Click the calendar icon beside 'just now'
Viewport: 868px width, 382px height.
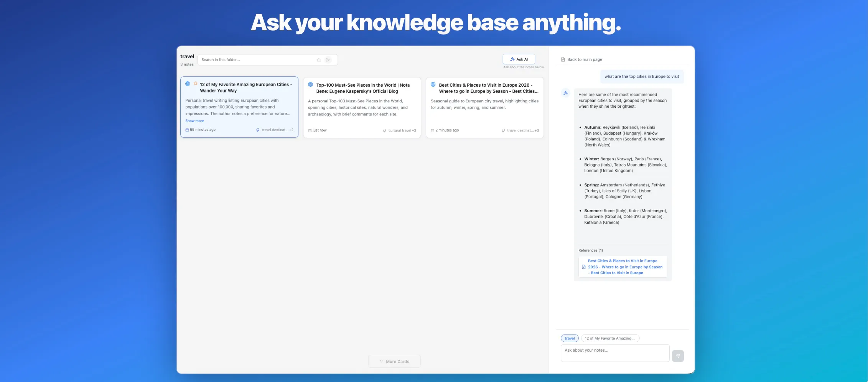(310, 130)
